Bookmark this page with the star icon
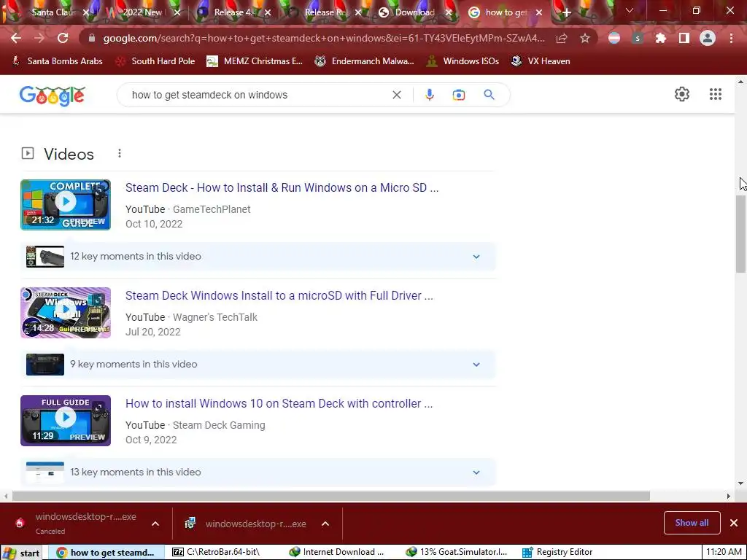 [585, 38]
